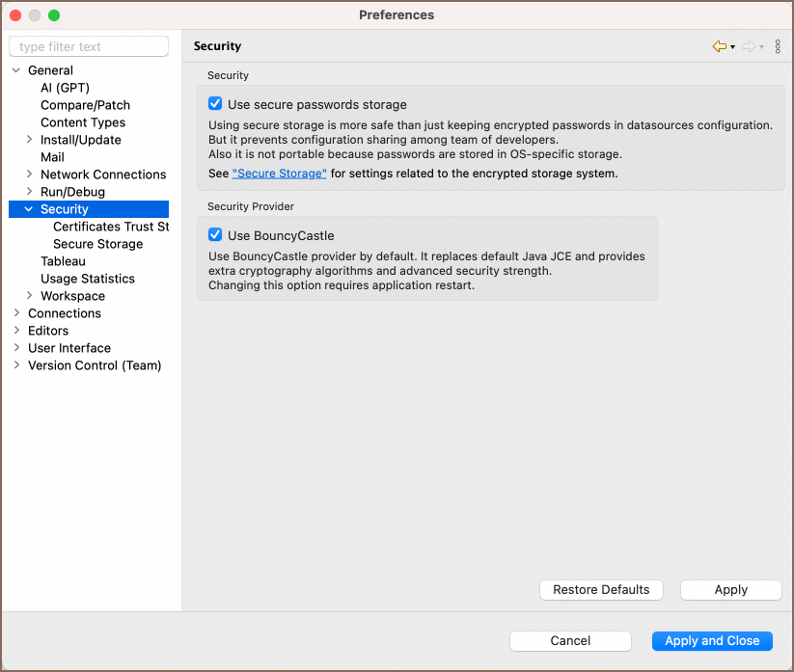Expand the Version Control (Team) node
This screenshot has height=672, width=794.
click(16, 364)
